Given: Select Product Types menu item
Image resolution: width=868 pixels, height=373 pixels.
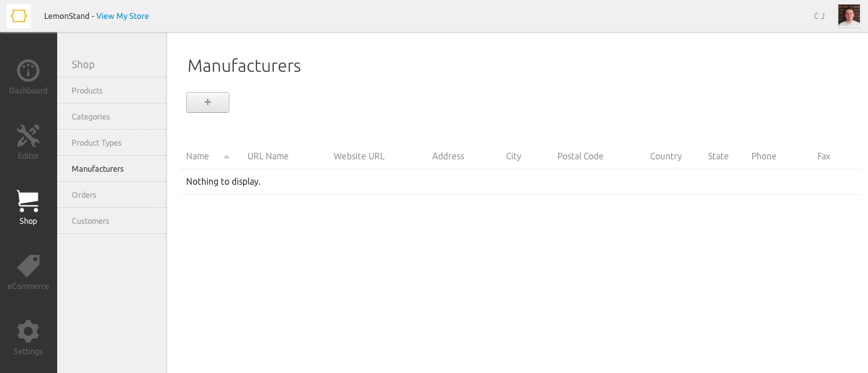Looking at the screenshot, I should [x=96, y=143].
